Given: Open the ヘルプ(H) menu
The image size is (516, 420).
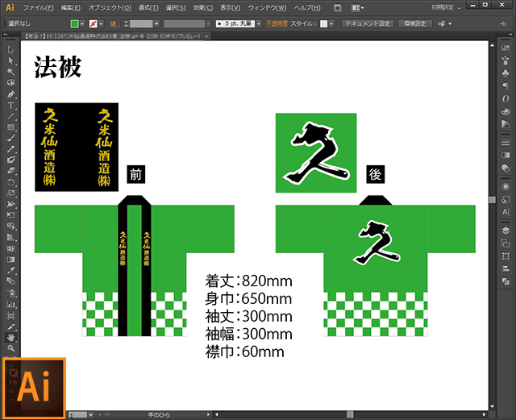Looking at the screenshot, I should pyautogui.click(x=307, y=8).
